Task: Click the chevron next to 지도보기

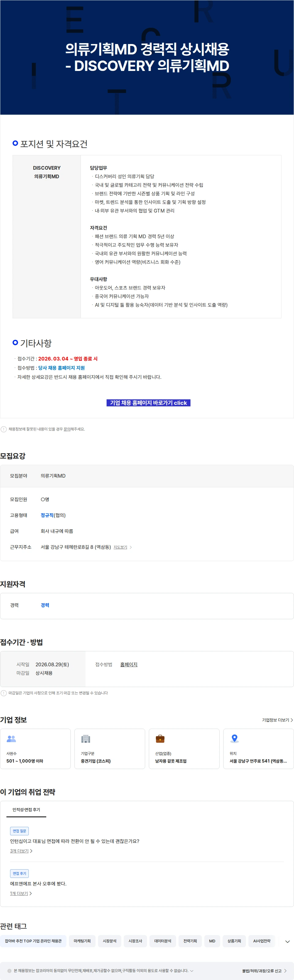Action: [131, 547]
